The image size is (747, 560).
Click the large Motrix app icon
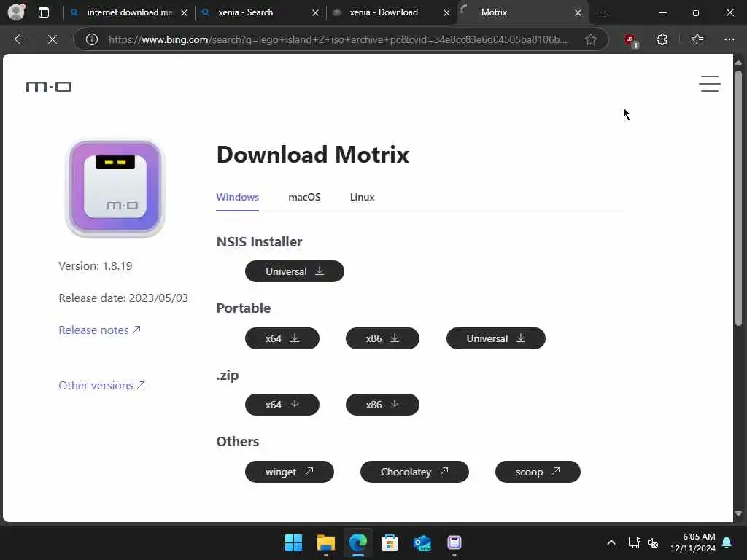(115, 188)
